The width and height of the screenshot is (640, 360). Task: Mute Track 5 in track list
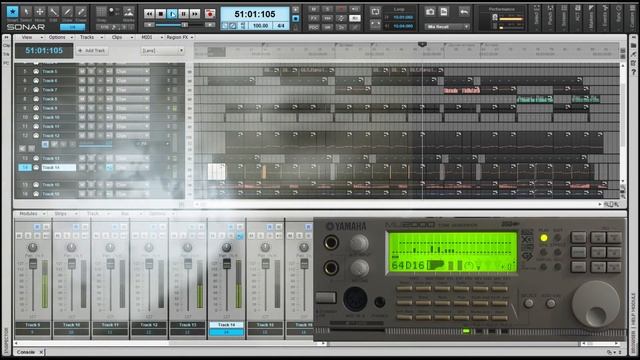point(82,71)
